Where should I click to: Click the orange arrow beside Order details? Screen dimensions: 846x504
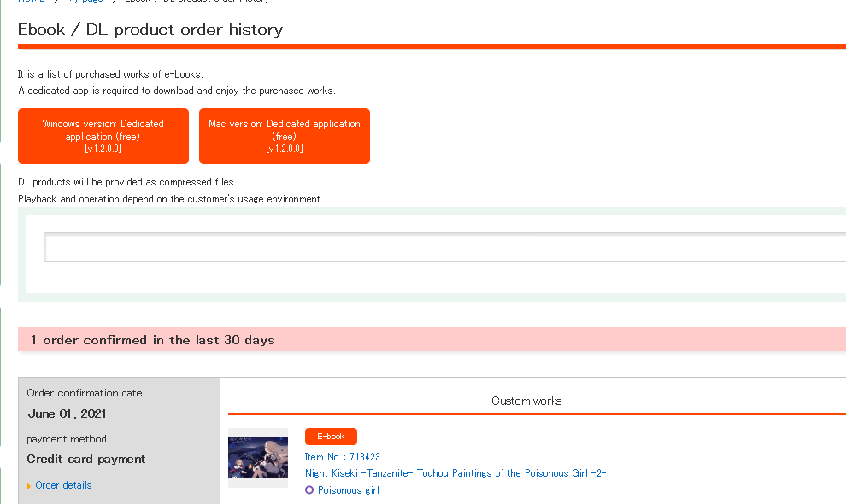coord(30,486)
